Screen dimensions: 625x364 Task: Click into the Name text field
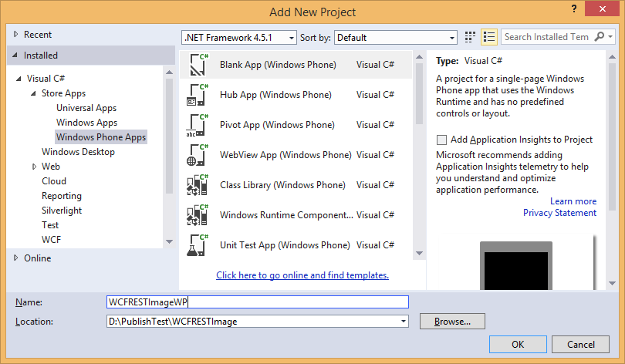(258, 302)
